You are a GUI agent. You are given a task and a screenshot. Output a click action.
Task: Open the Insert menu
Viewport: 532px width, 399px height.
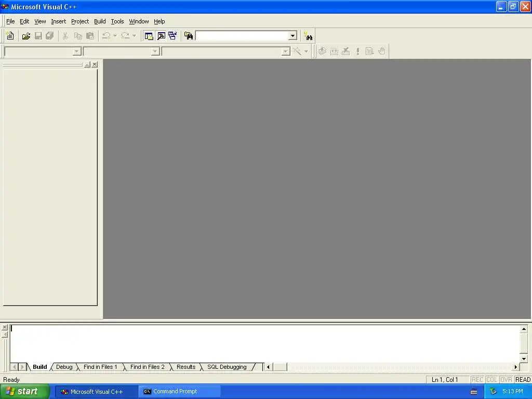(x=58, y=21)
